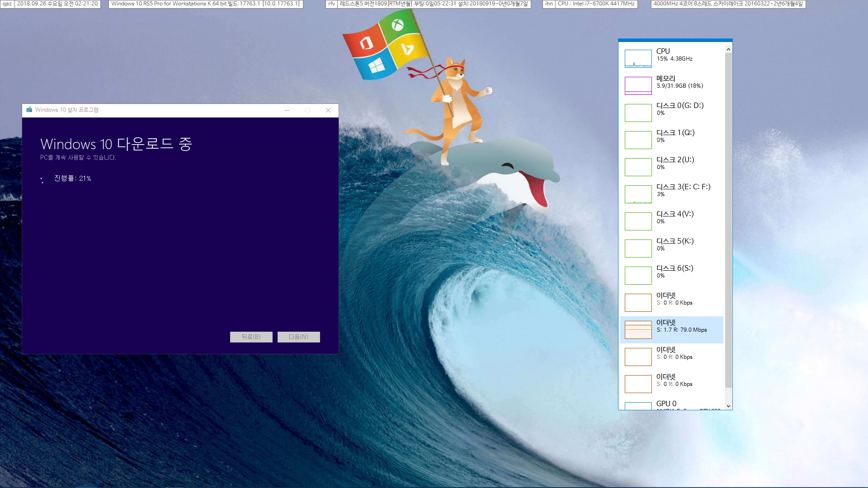This screenshot has height=488, width=868.
Task: Minimize the Windows 10 setup window
Action: [287, 110]
